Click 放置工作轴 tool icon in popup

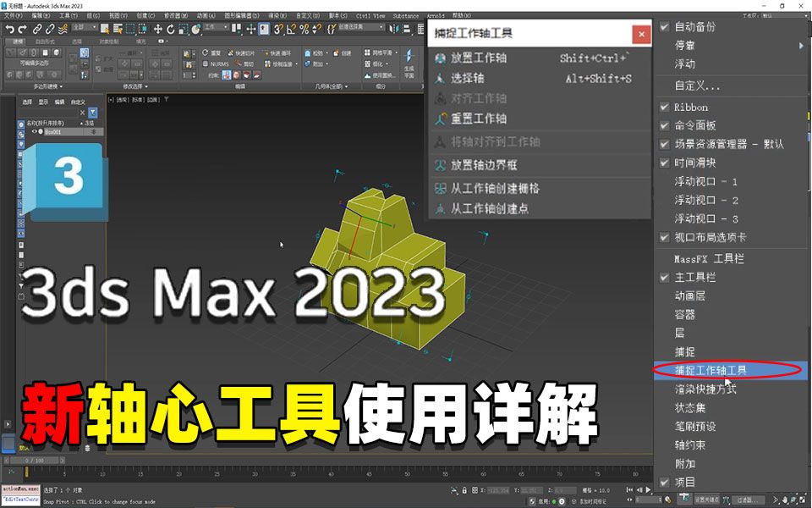[440, 58]
